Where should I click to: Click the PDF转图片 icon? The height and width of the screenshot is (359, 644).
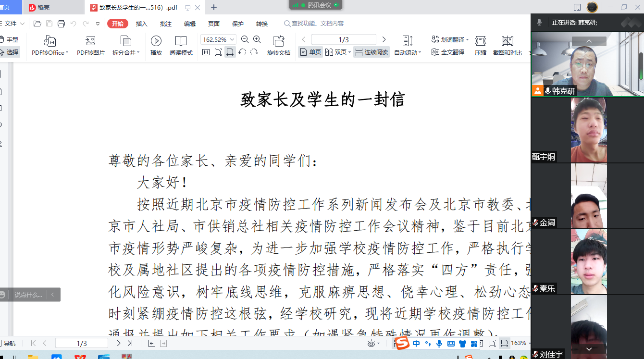(90, 41)
